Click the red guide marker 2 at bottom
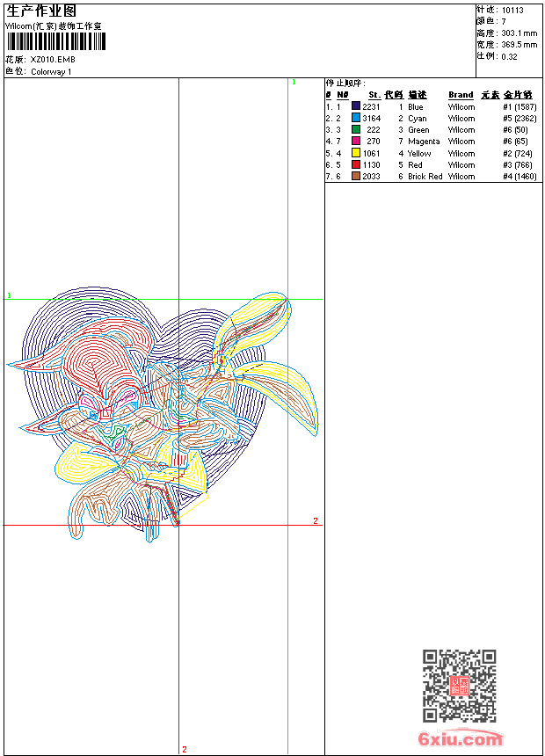Viewport: 545px width, 756px height. pyautogui.click(x=185, y=749)
